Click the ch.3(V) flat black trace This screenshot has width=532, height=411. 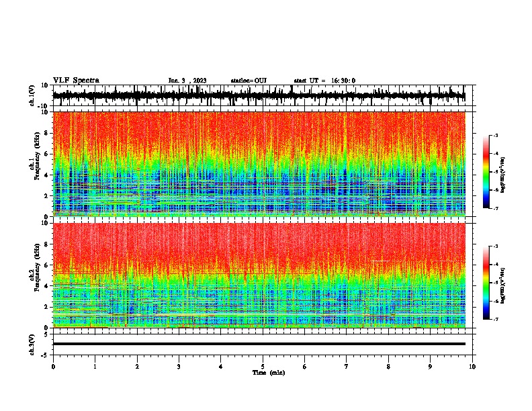coord(259,344)
